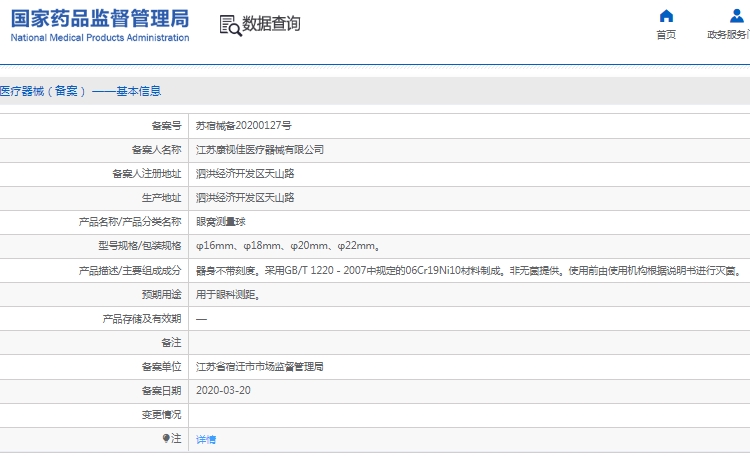
Task: Click the section header 医疗器械（备案）——基本信息
Action: [x=80, y=91]
